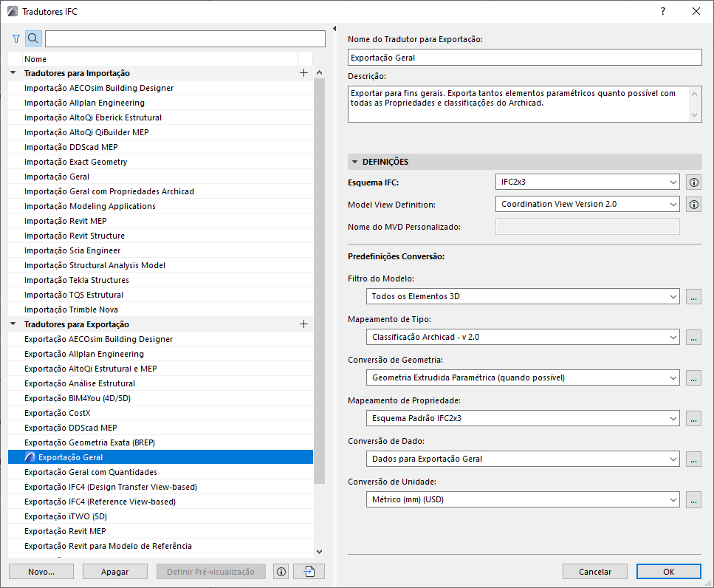Collapse the Tradutores para Exportação group
Screen dimensions: 714x588
click(x=13, y=324)
